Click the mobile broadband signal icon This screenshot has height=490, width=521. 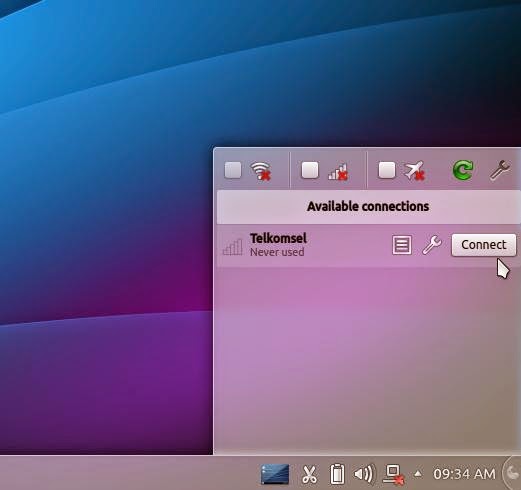(x=338, y=172)
